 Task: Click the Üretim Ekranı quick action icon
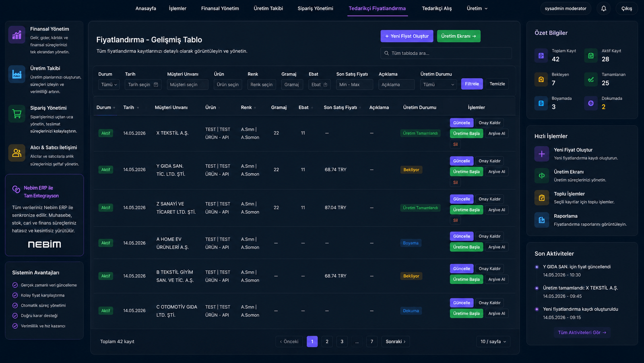(x=542, y=175)
